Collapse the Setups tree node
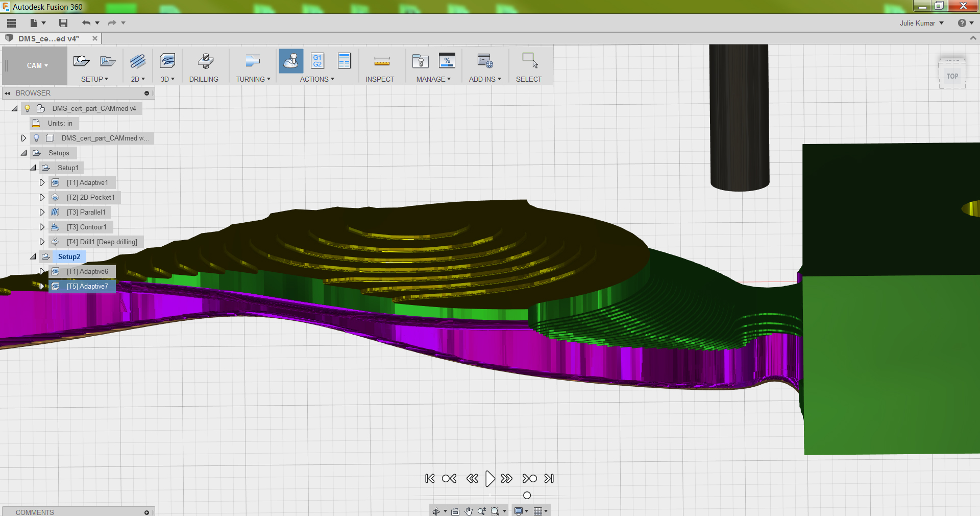 (x=24, y=153)
